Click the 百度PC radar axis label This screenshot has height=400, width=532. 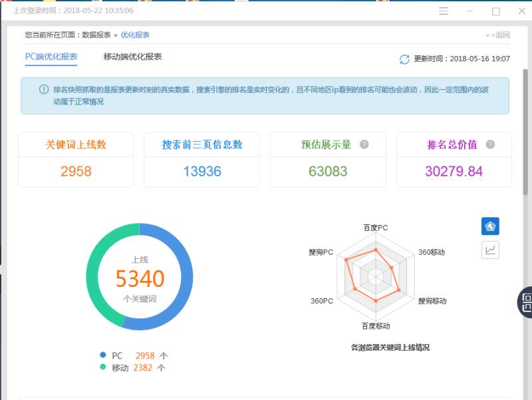[376, 228]
